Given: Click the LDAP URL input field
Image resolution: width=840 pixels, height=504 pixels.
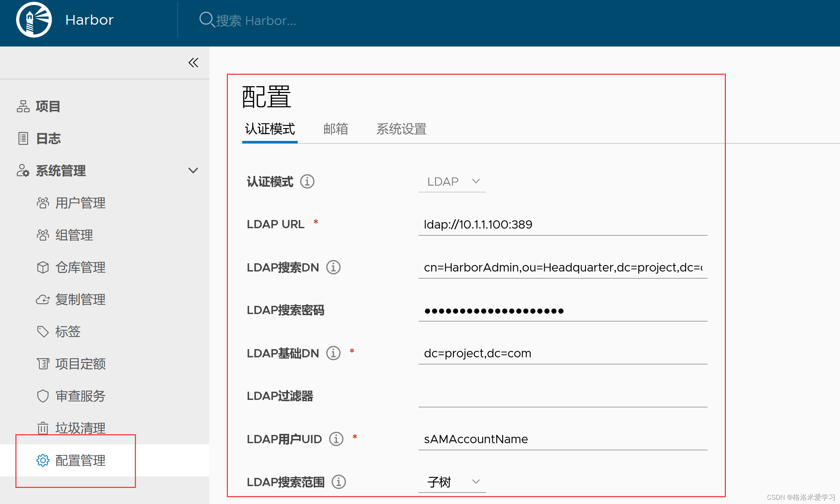Looking at the screenshot, I should click(563, 225).
